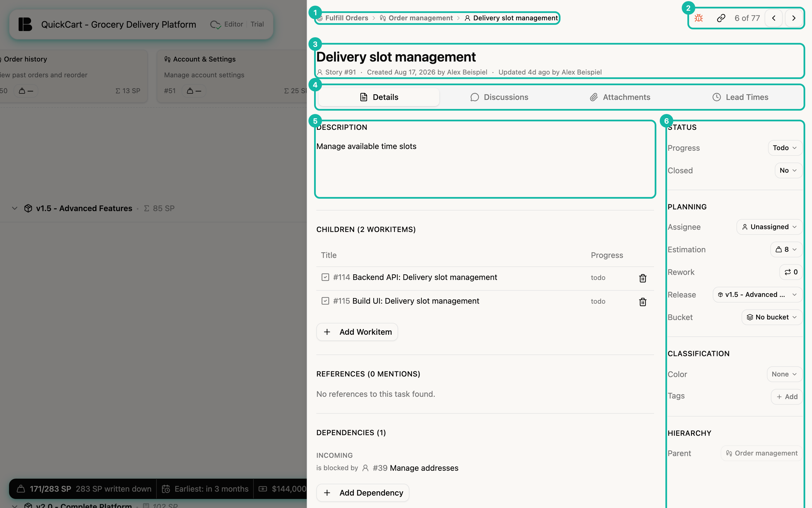Screen dimensions: 812x508
Task: Click the Add Workitem button
Action: tap(357, 332)
